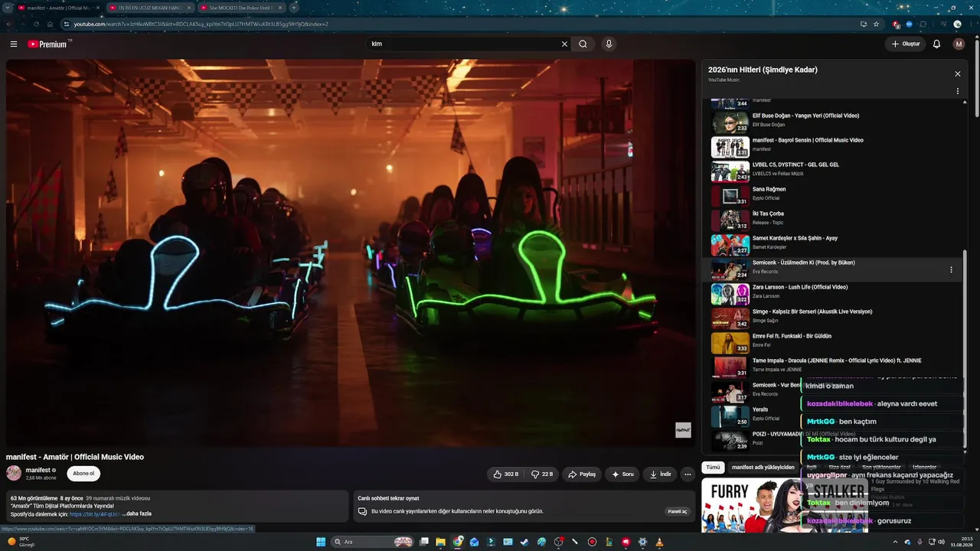Screen dimensions: 980x551
Task: Select the Tümü filter chip
Action: pos(713,467)
